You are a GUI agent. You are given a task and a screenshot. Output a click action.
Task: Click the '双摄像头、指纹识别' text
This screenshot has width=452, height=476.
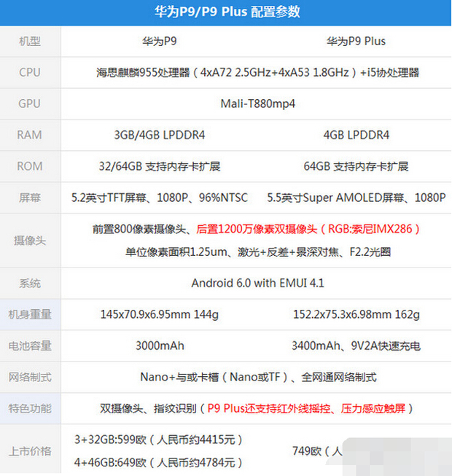148,408
